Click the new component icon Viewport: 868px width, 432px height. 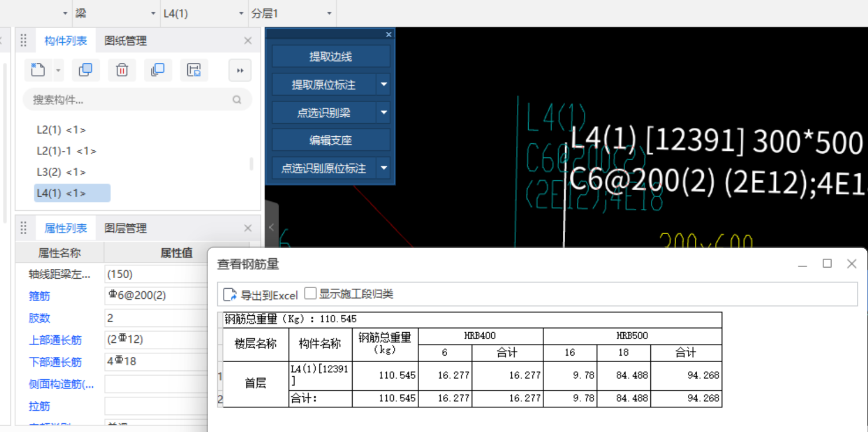click(x=38, y=70)
